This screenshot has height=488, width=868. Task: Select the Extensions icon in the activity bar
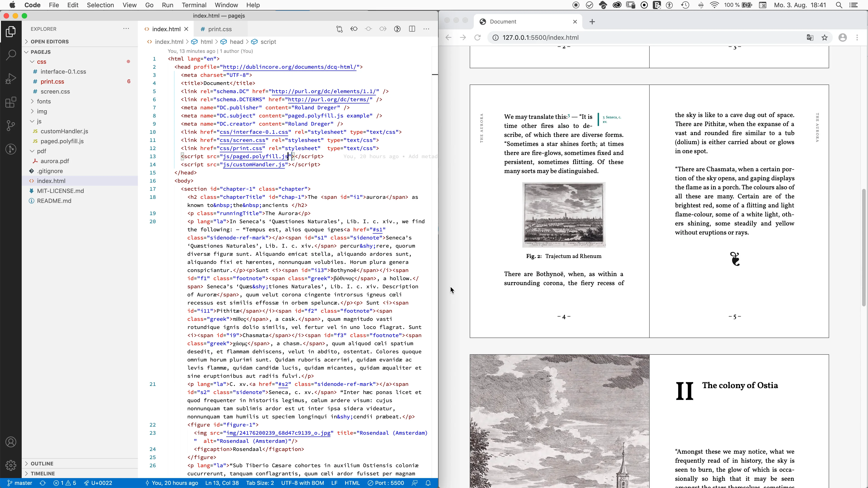click(10, 102)
